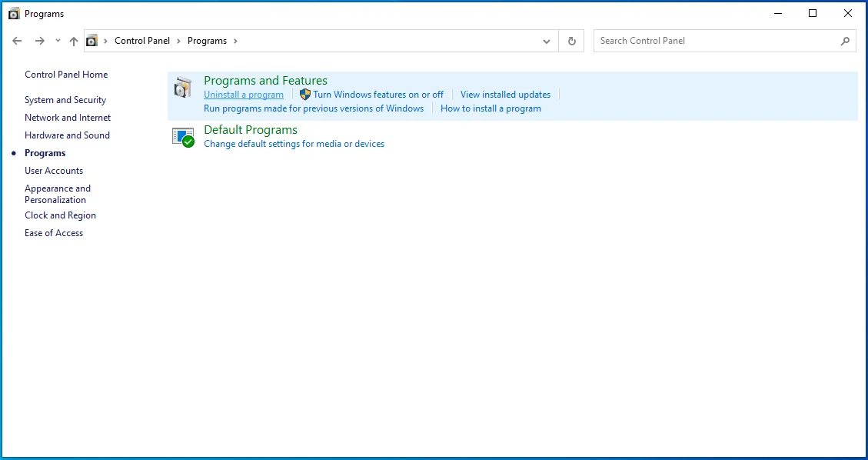Open recent locations dropdown arrow

pos(58,41)
